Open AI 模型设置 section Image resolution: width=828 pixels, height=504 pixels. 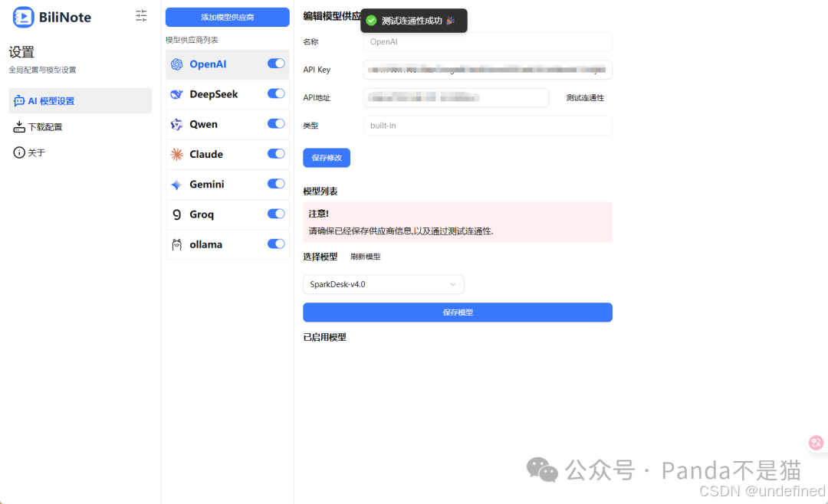coord(80,101)
